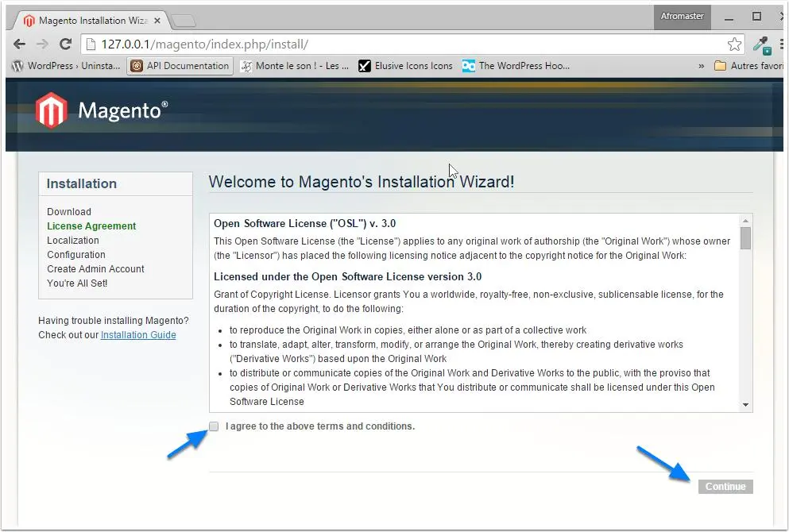The width and height of the screenshot is (789, 532).
Task: Open Monte le son bookmark
Action: pos(294,66)
